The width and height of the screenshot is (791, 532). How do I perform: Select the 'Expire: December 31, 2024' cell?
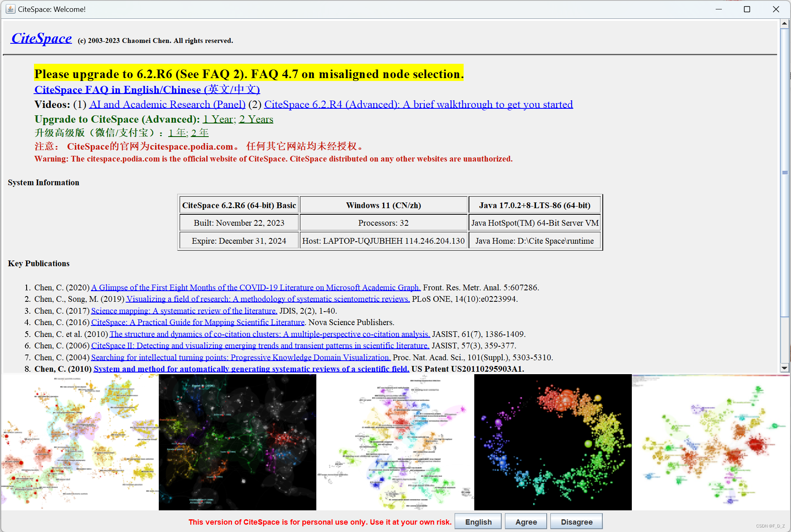(239, 241)
